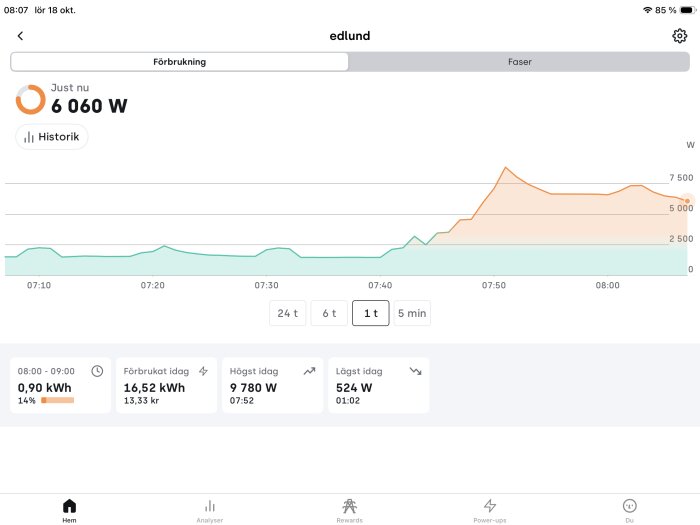Screen dimensions: 700x525
Task: Open the Du profile tab
Action: click(x=629, y=511)
